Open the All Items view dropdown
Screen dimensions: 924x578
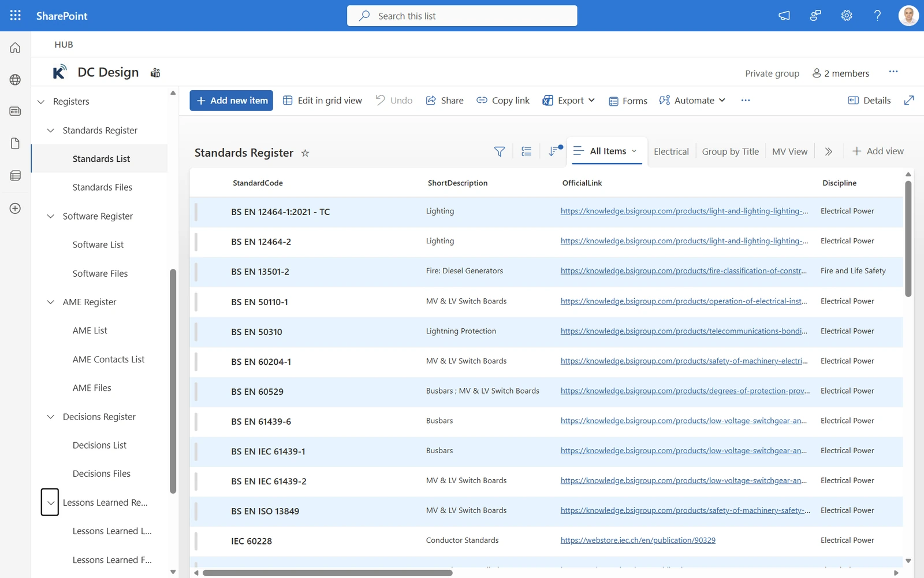(606, 151)
